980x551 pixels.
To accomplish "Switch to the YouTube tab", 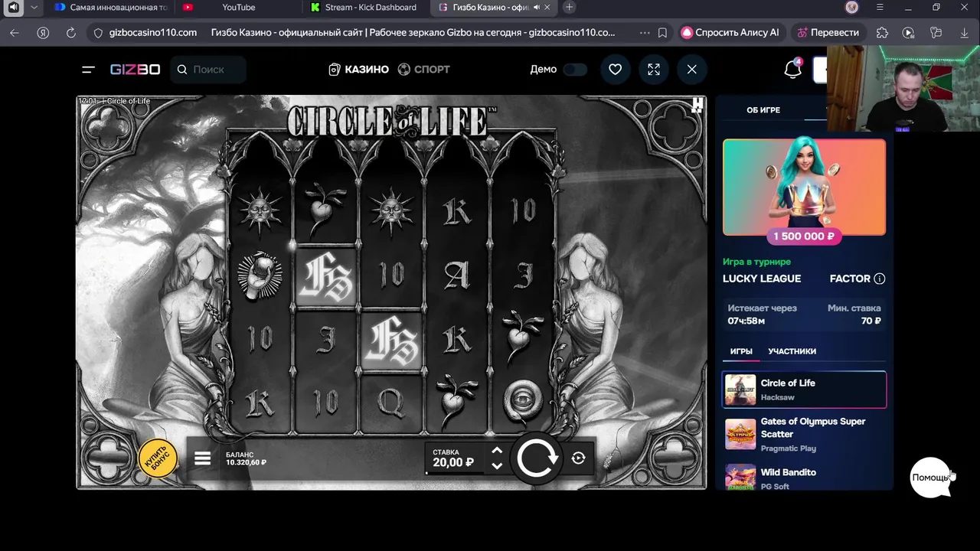I will point(238,8).
